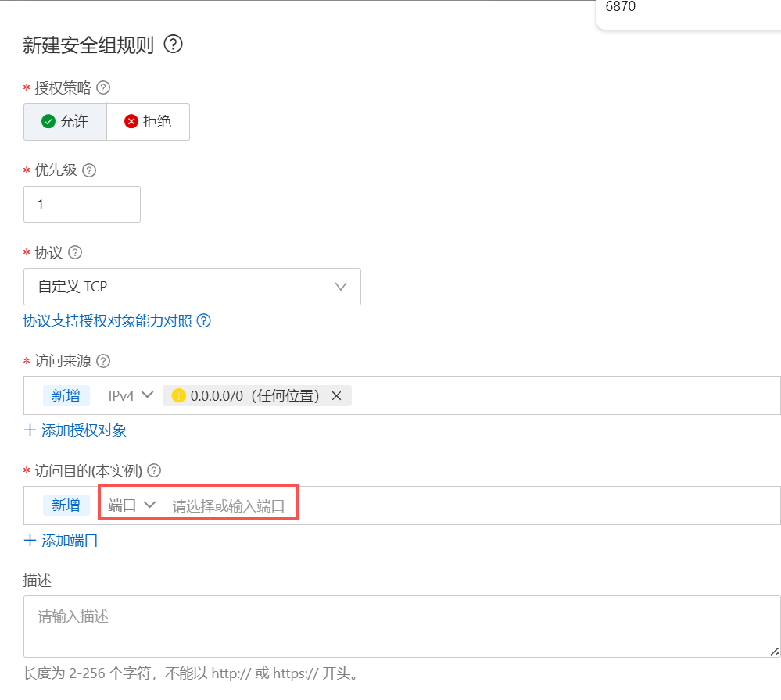The height and width of the screenshot is (700, 781).
Task: Click help icon next to 访问来源 label
Action: pyautogui.click(x=102, y=361)
